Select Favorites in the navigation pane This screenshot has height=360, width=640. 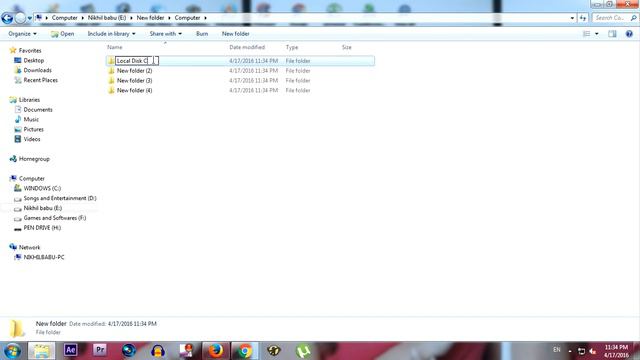pos(30,51)
